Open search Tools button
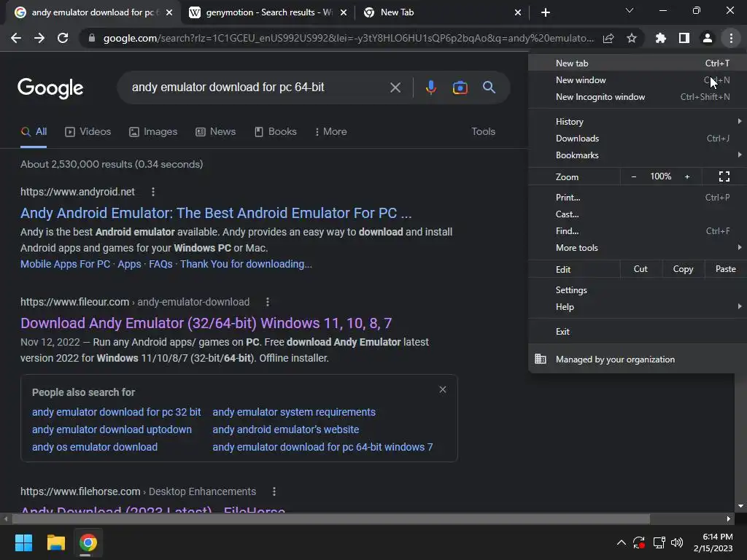Image resolution: width=747 pixels, height=560 pixels. pyautogui.click(x=483, y=131)
